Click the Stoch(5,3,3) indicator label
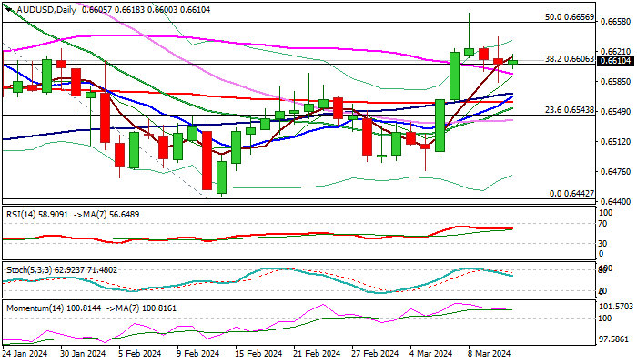 coord(29,270)
